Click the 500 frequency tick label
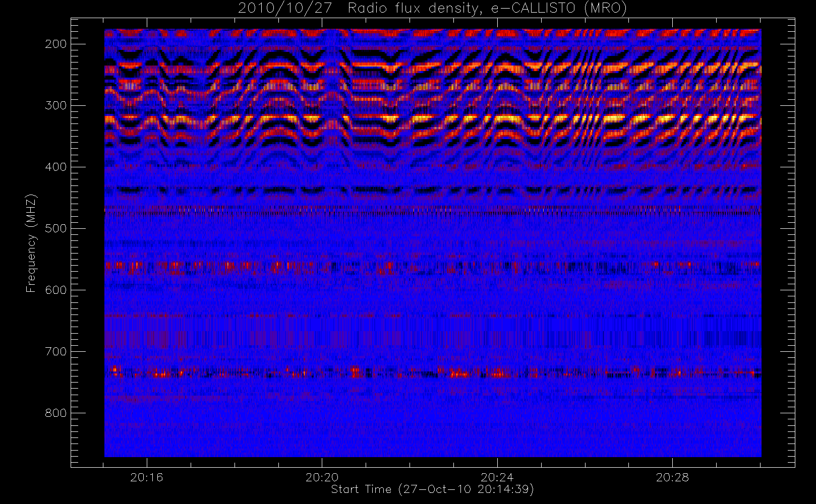The image size is (816, 504). click(x=56, y=228)
